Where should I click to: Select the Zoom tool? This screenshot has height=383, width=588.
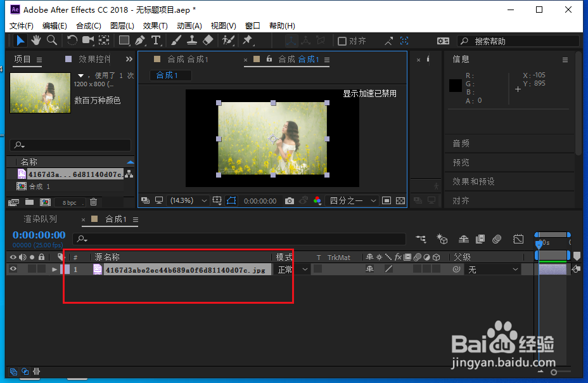51,40
